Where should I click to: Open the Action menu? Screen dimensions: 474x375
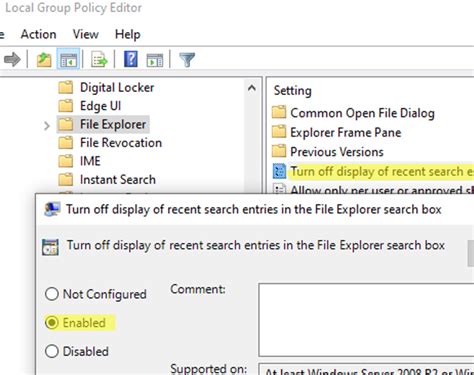[x=38, y=34]
